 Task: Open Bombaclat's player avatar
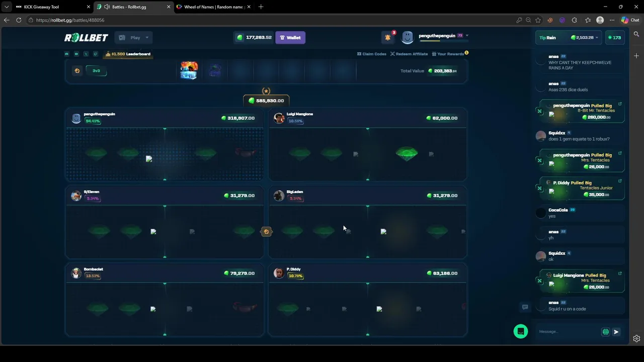pyautogui.click(x=76, y=273)
